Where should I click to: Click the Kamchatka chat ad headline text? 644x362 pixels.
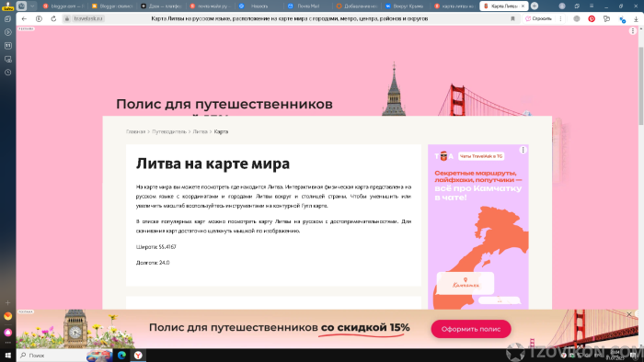click(478, 185)
